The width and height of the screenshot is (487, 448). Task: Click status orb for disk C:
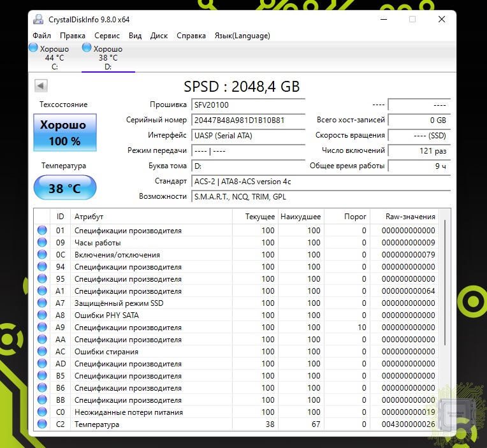coord(33,48)
